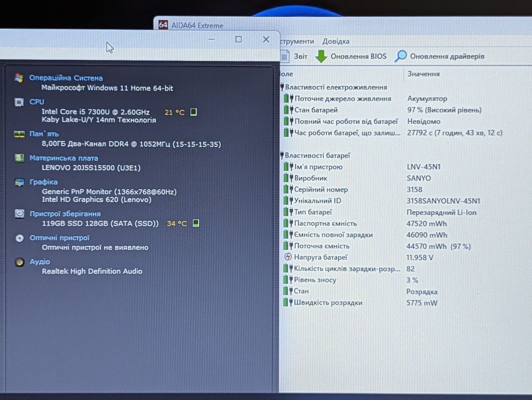Click the value SANYO
This screenshot has width=532, height=400.
click(x=419, y=178)
